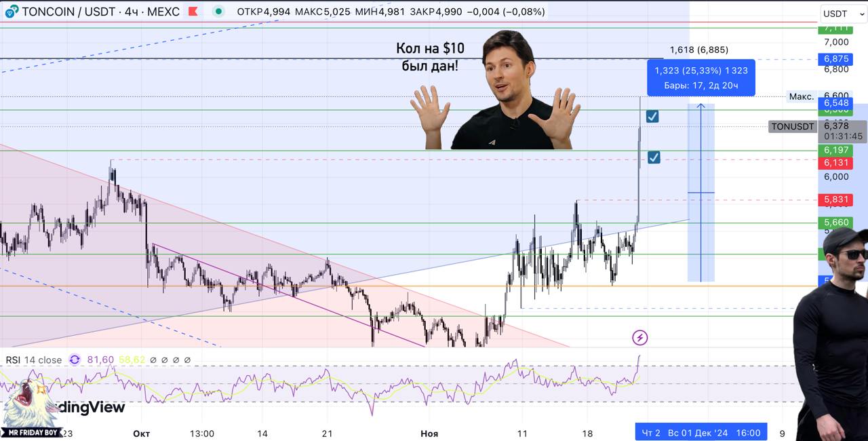Viewport: 868px width, 441px height.
Task: Click the 6,875 blue price axis label
Action: click(x=836, y=59)
